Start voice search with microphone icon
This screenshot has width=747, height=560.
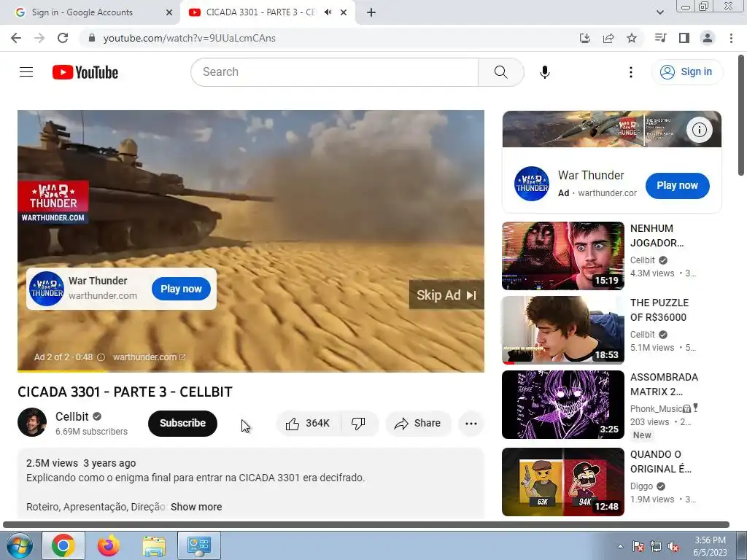tap(544, 72)
